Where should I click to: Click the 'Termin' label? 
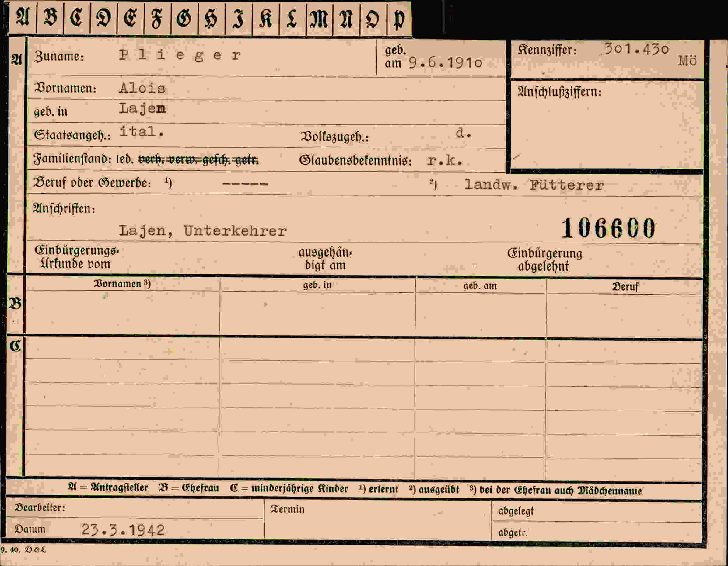(288, 509)
